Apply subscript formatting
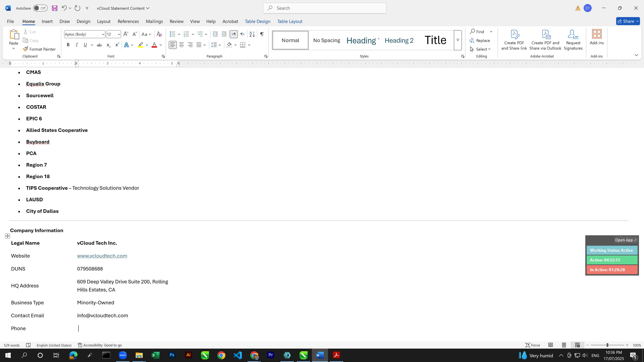Image resolution: width=644 pixels, height=362 pixels. [x=108, y=45]
